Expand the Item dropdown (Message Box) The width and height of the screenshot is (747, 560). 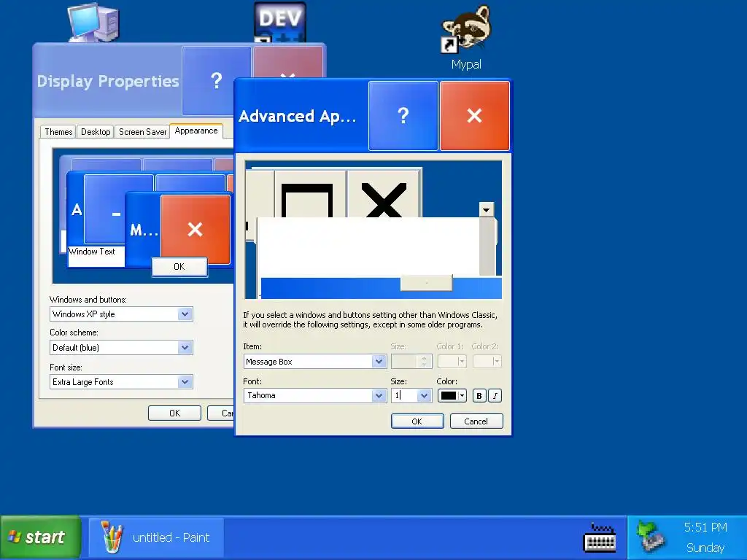pos(379,362)
